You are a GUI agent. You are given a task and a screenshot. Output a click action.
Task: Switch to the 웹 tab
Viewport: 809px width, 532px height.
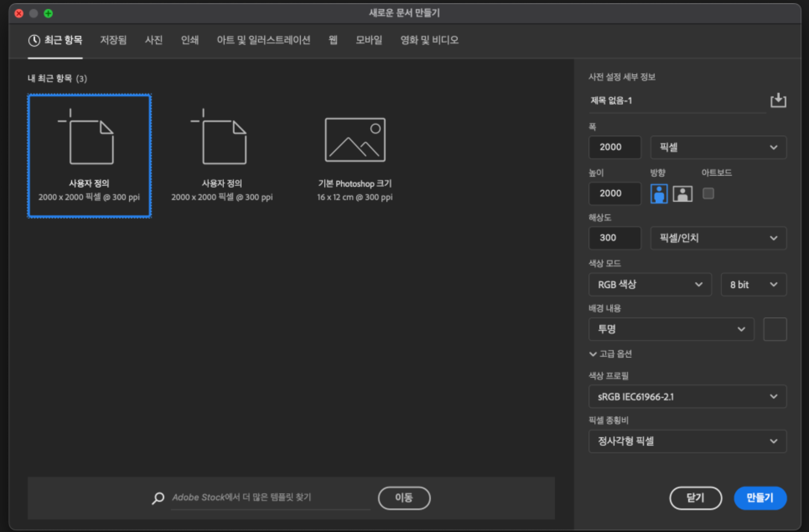click(x=333, y=40)
